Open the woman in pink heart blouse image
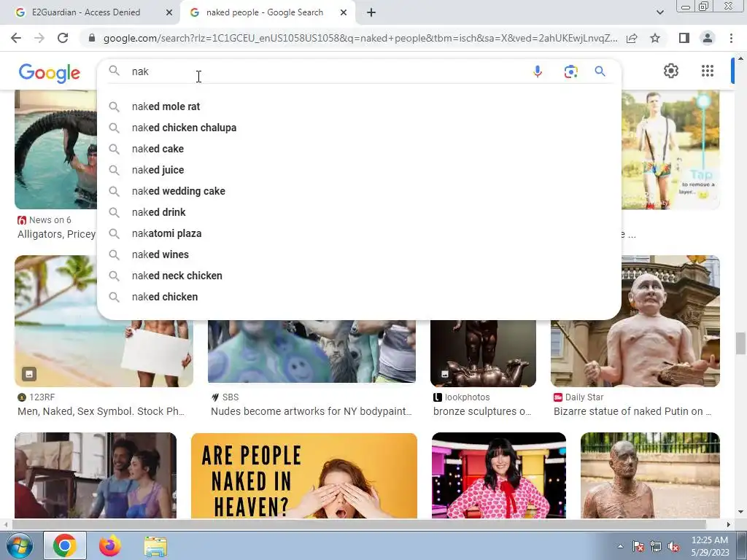The height and width of the screenshot is (560, 747). pyautogui.click(x=499, y=475)
